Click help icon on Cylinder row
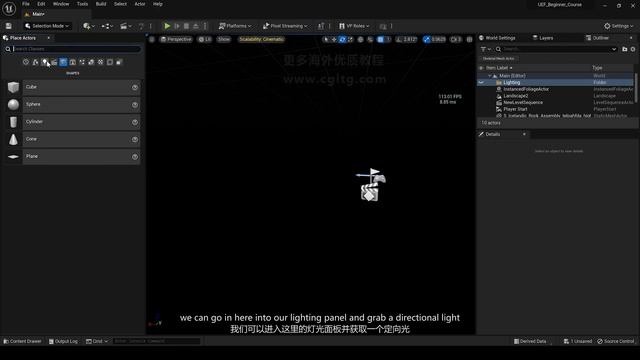 click(x=135, y=122)
